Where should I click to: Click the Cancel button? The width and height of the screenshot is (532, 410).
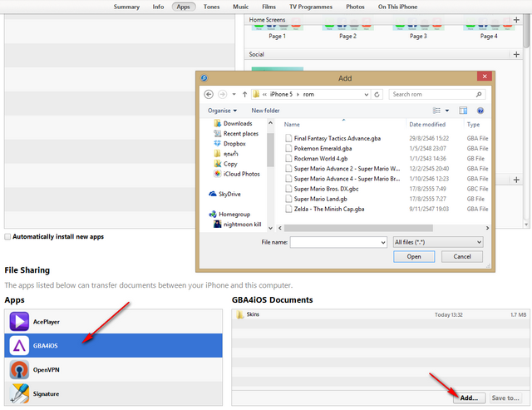[x=462, y=257]
